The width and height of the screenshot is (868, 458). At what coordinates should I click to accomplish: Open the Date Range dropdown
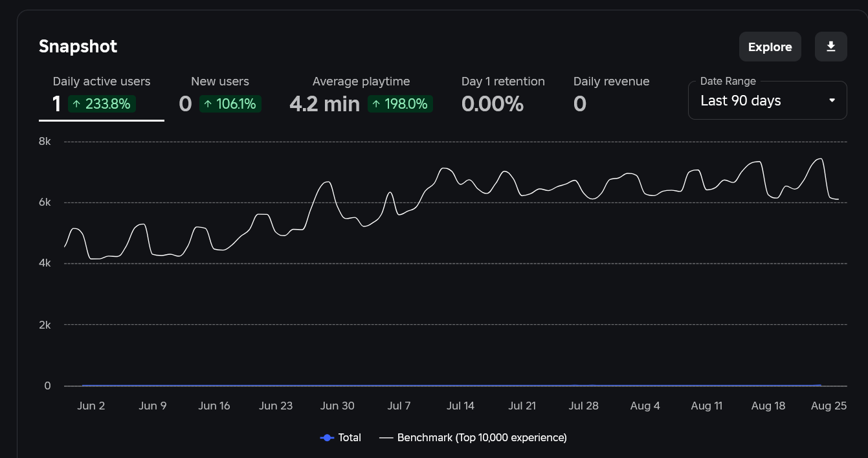[767, 101]
